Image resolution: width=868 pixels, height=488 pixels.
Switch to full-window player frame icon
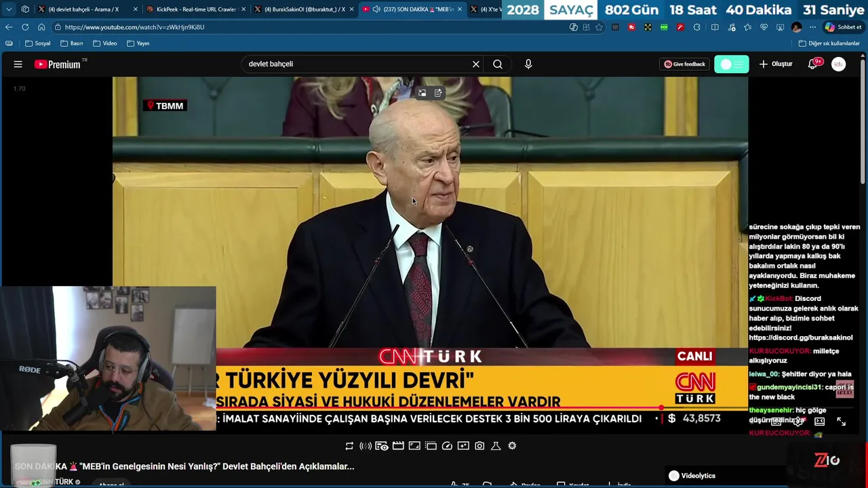pyautogui.click(x=414, y=446)
